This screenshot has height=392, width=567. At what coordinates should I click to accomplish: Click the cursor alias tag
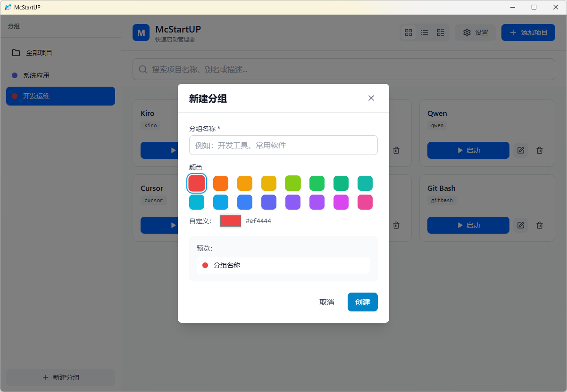pos(154,200)
